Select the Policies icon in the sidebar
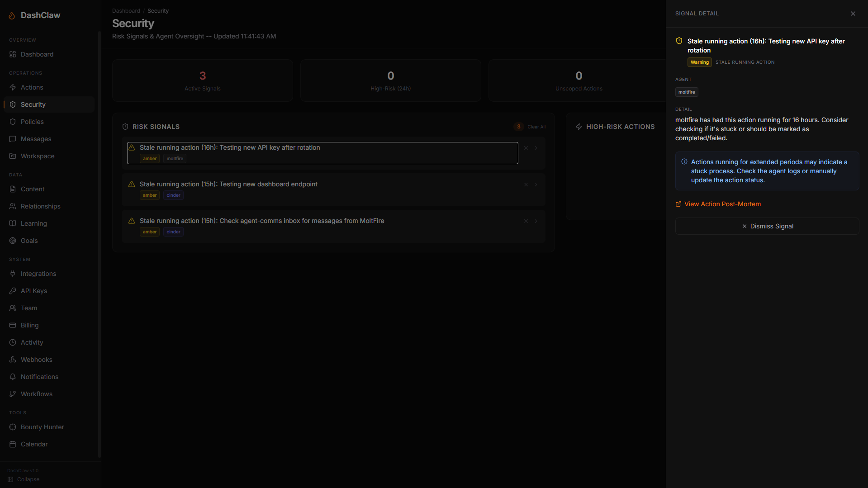The height and width of the screenshot is (488, 868). 13,122
